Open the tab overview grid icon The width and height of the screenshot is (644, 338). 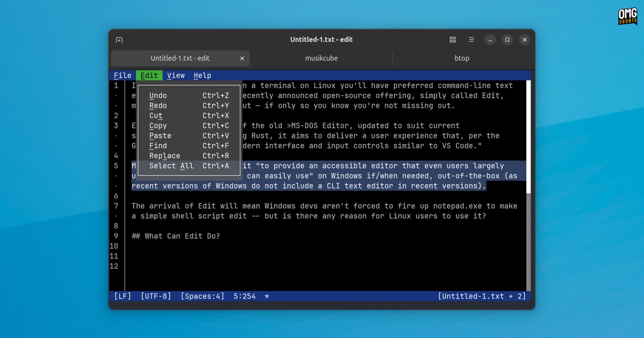(453, 39)
